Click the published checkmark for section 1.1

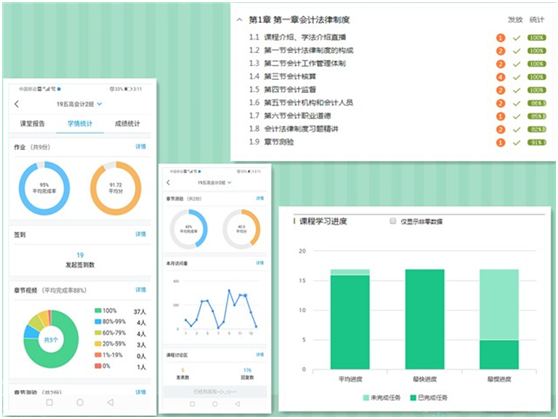point(517,38)
